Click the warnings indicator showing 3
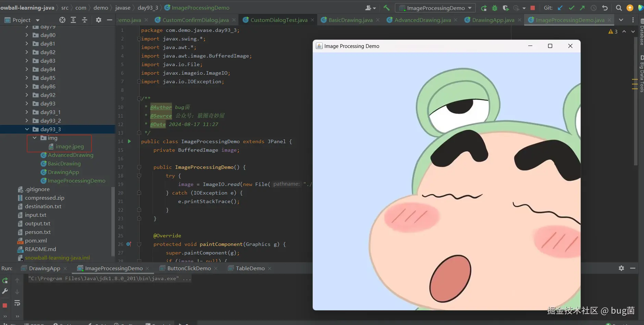Screen dimensions: 644x325 pyautogui.click(x=613, y=32)
